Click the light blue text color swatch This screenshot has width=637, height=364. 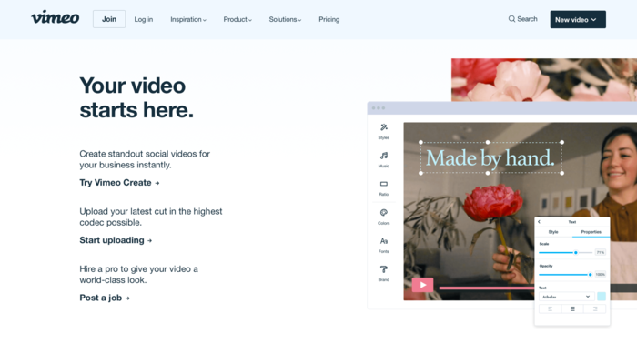tap(602, 297)
